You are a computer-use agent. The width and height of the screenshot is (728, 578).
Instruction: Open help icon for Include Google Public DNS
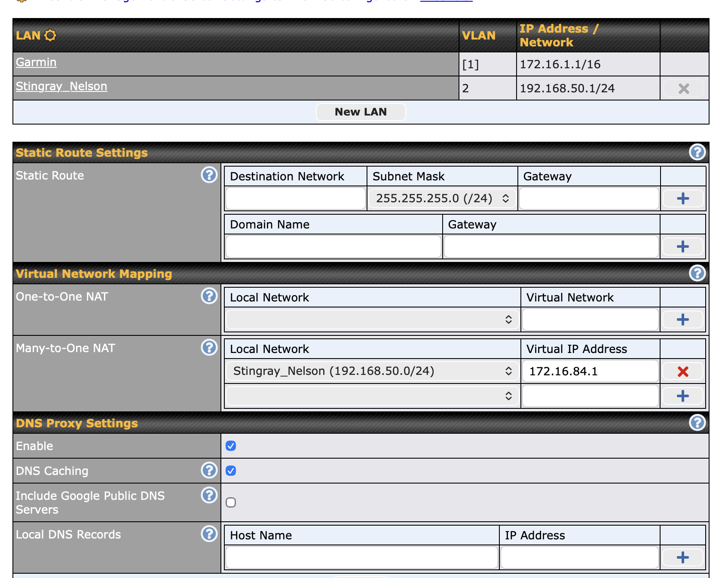coord(209,495)
